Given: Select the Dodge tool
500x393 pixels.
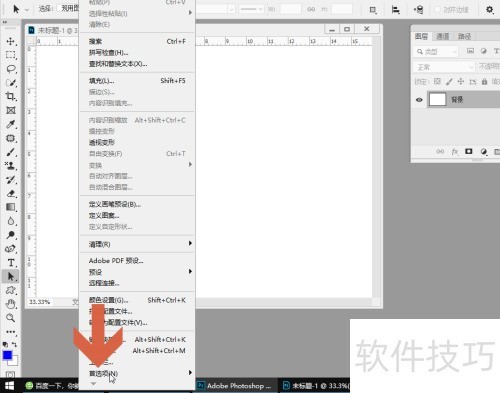Looking at the screenshot, I should [11, 235].
